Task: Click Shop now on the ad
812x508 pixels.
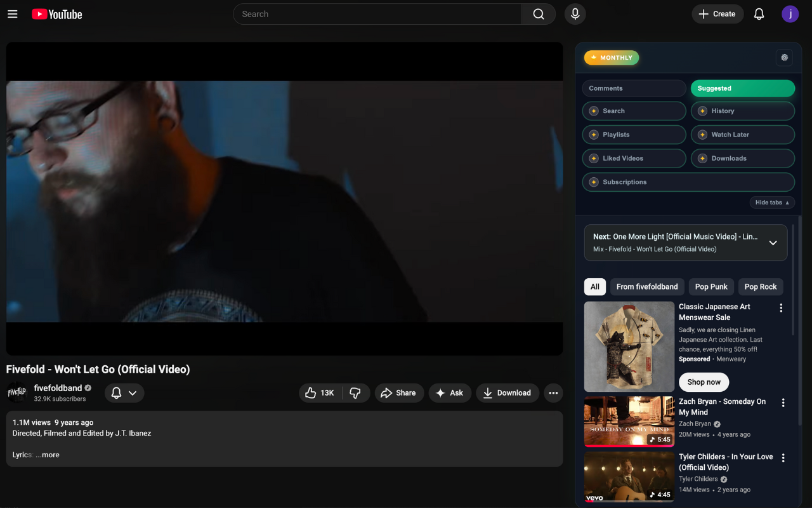Action: pyautogui.click(x=704, y=382)
